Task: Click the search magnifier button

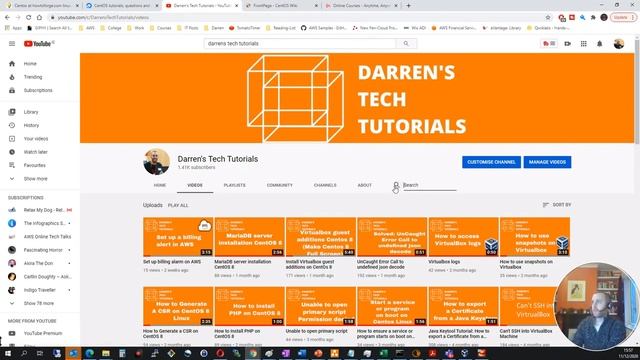Action: [x=406, y=44]
